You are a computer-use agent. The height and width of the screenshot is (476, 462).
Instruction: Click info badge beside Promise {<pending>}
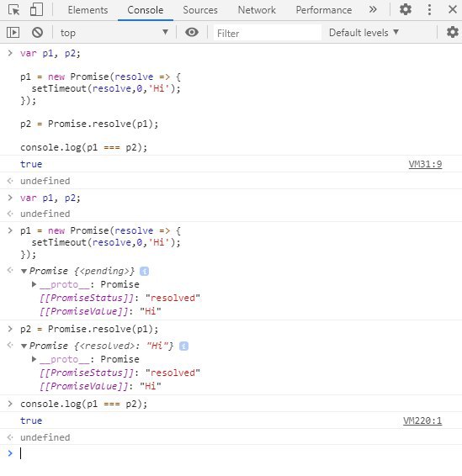coord(144,271)
